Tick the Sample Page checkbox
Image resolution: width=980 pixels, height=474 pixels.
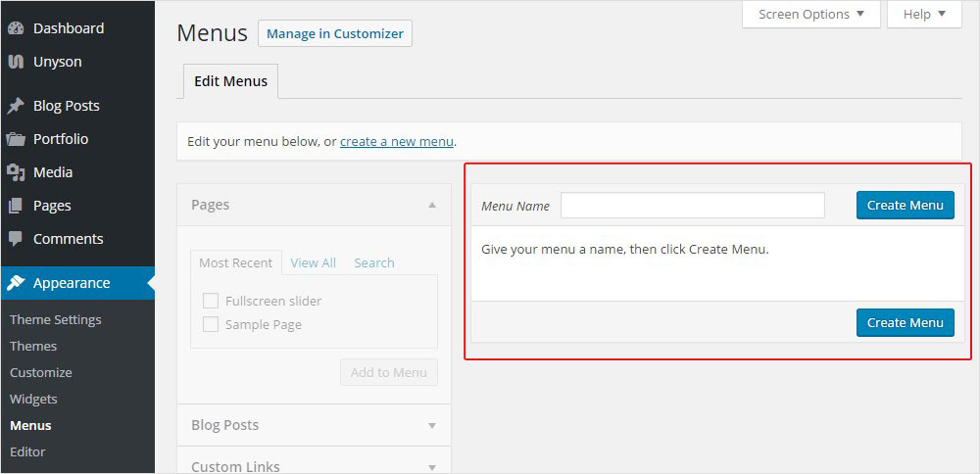tap(211, 324)
